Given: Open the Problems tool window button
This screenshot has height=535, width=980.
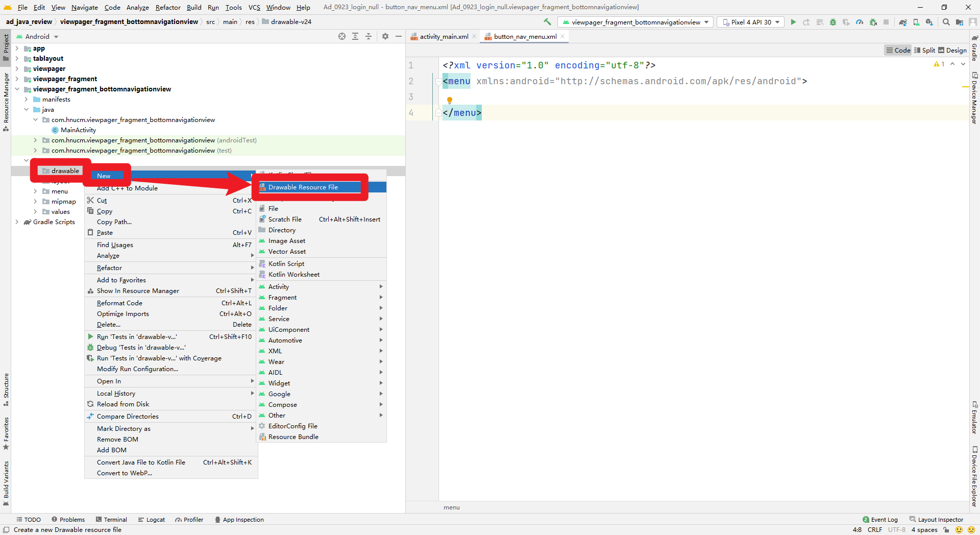Looking at the screenshot, I should [x=68, y=520].
